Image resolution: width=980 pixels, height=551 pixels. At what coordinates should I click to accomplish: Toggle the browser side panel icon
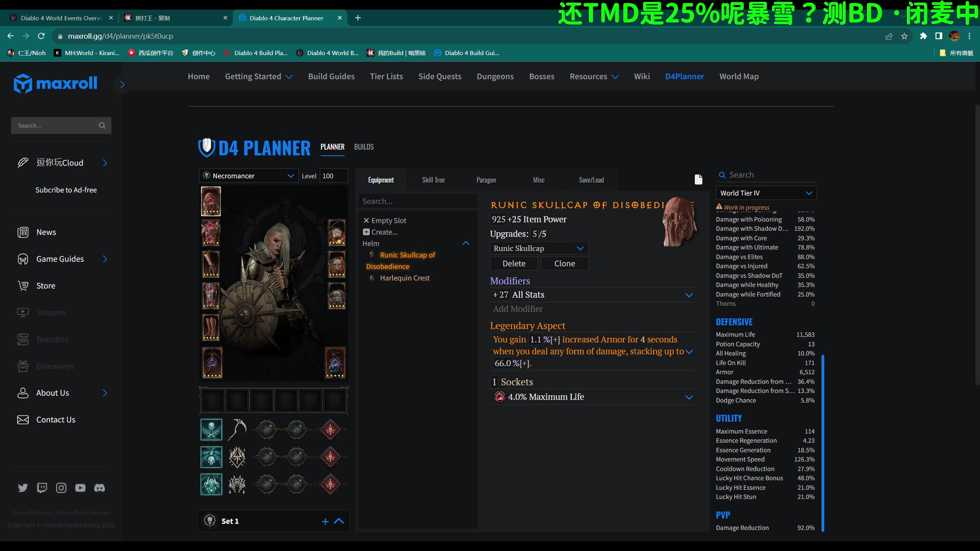[x=939, y=36]
